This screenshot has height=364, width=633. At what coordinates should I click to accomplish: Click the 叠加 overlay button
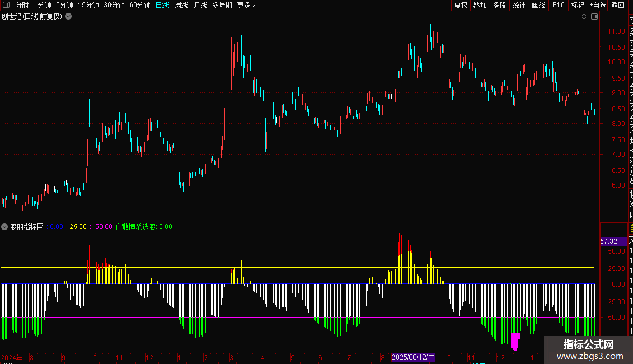point(480,5)
